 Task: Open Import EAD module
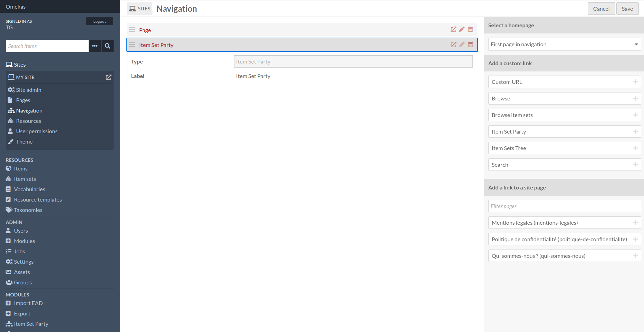click(x=25, y=303)
